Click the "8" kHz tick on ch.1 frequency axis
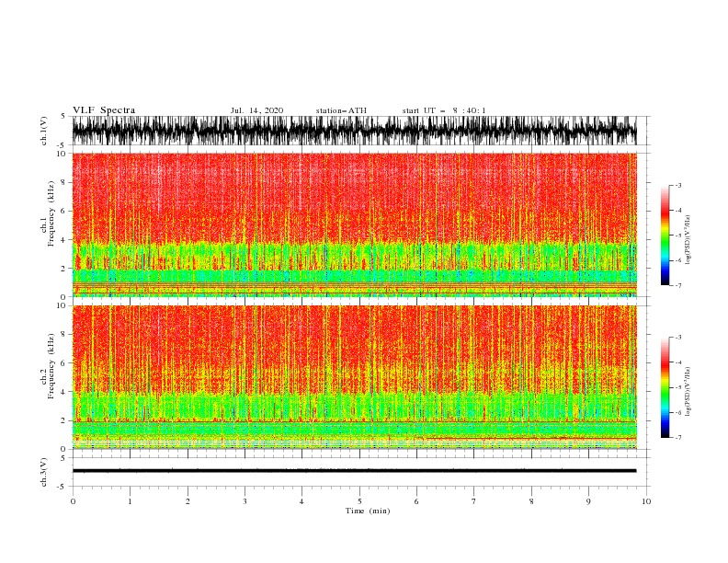Viewport: 728px width, 563px height. pos(64,182)
